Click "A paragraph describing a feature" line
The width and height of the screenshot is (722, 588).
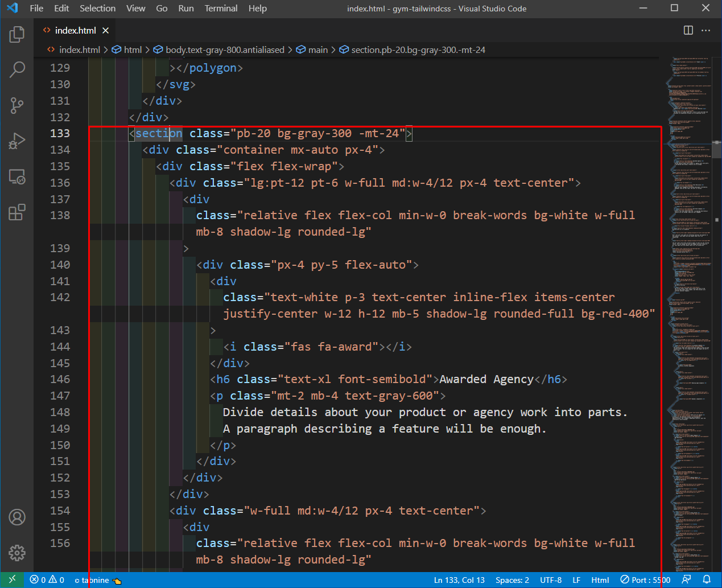(385, 429)
